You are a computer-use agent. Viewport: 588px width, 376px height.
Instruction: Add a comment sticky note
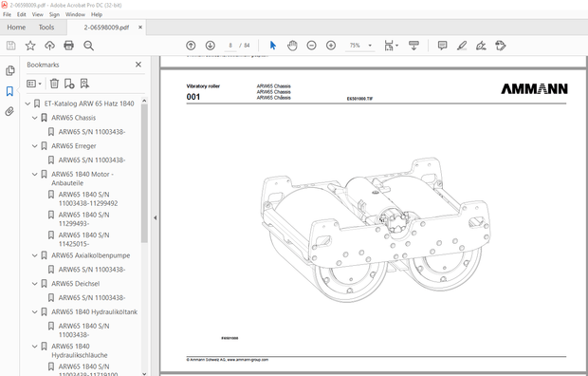click(x=442, y=46)
